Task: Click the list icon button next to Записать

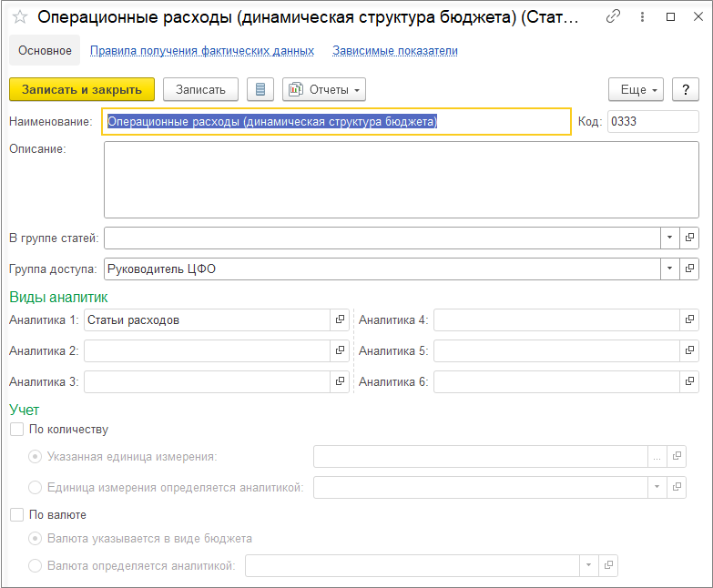Action: (x=260, y=89)
